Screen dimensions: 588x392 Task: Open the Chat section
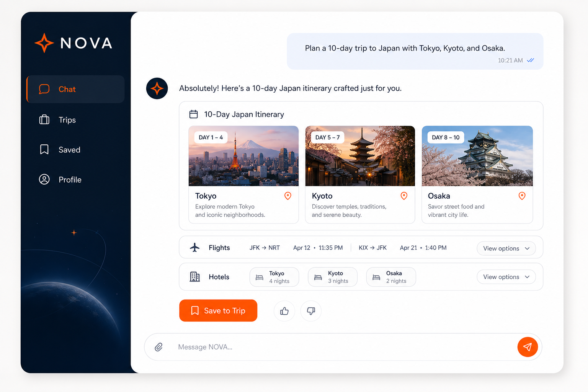coord(75,89)
